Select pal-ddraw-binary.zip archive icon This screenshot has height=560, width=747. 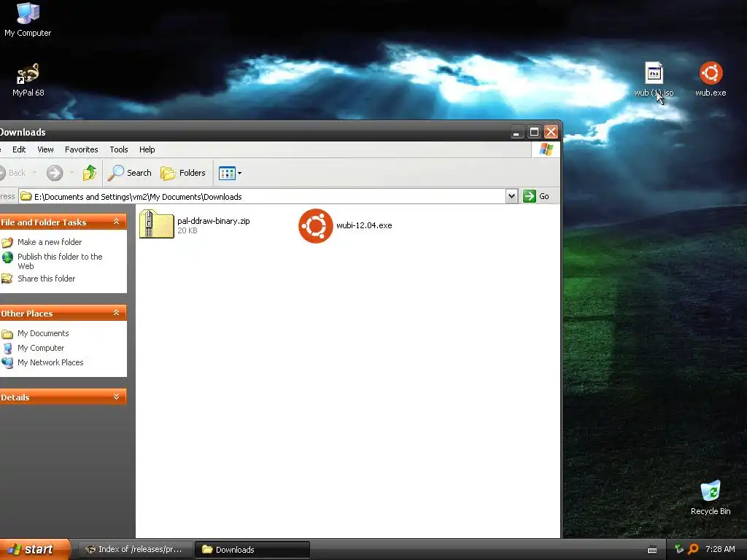coord(156,225)
